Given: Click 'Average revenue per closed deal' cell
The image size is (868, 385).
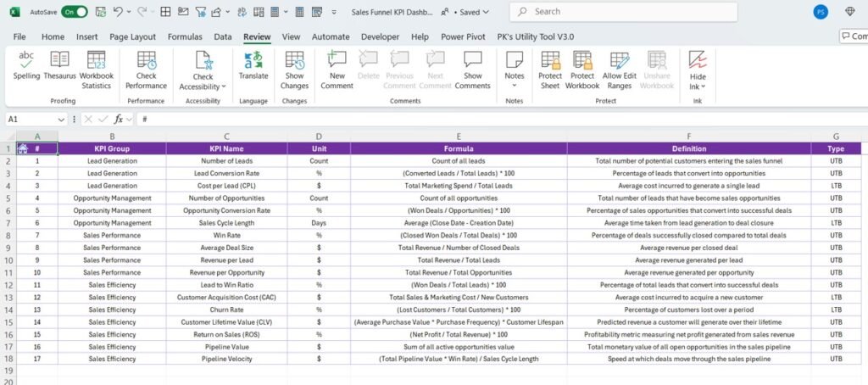Looking at the screenshot, I should point(688,248).
